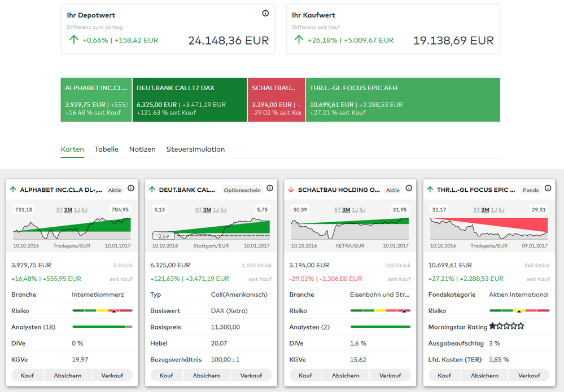
Task: Open info icon on Alphabet card
Action: [131, 188]
